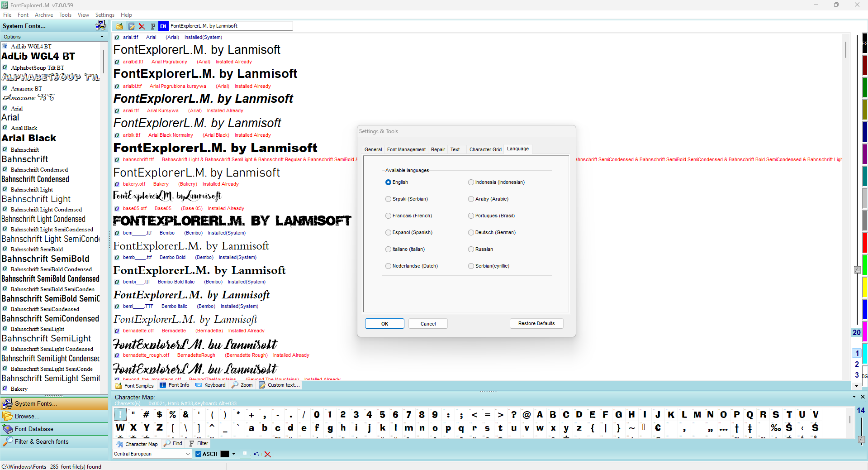Click the font icon next to base05.otf
Image resolution: width=868 pixels, height=470 pixels.
[x=117, y=209]
